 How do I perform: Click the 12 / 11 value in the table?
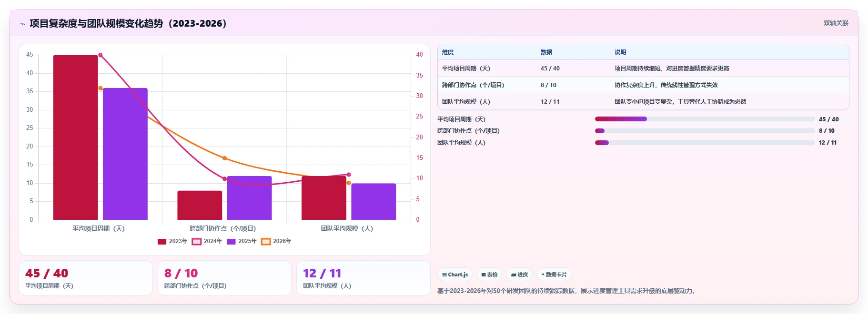click(x=550, y=102)
